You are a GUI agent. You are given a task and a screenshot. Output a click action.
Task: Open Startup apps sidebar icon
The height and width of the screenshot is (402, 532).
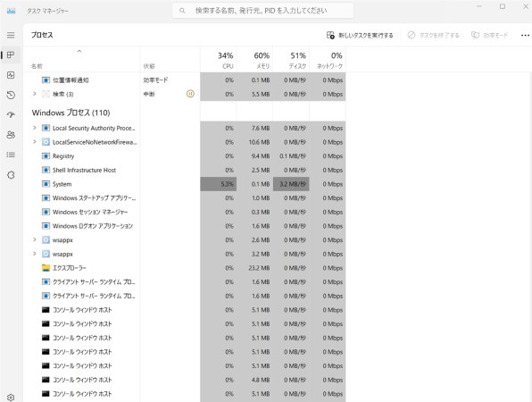point(11,115)
